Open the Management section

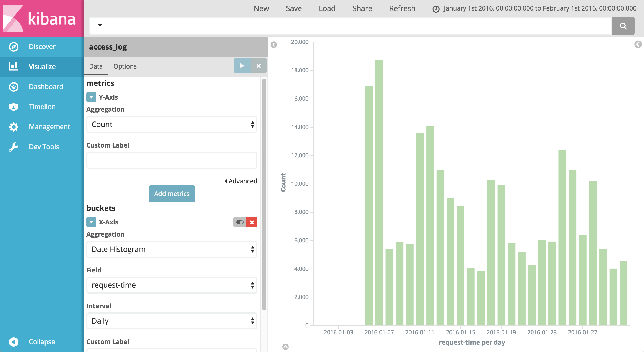point(49,126)
